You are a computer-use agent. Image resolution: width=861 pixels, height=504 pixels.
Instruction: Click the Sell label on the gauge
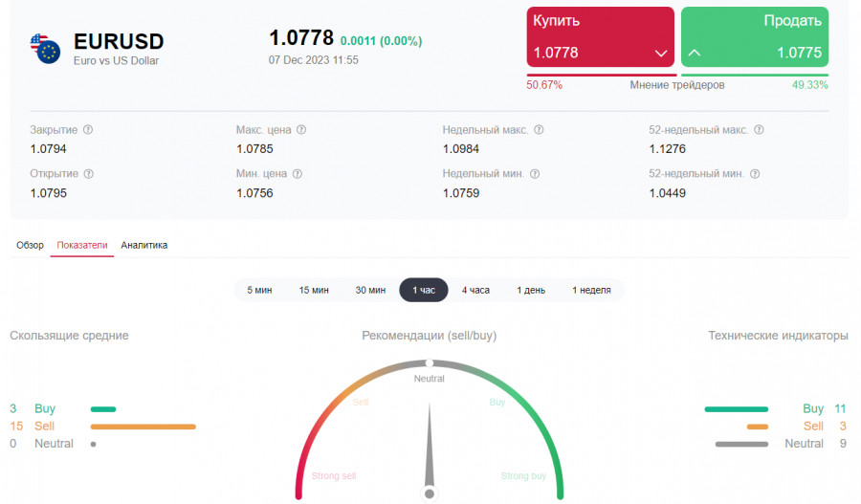point(361,402)
